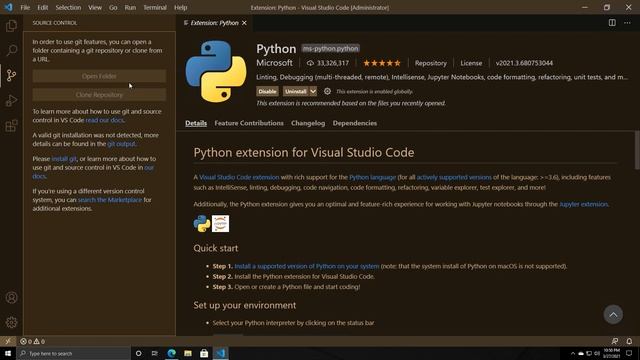Open the Manage gear in activity bar
The image size is (640, 360).
point(11,322)
